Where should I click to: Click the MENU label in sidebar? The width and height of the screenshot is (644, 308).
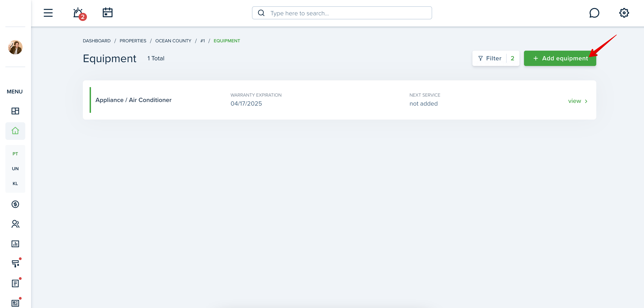click(x=14, y=91)
